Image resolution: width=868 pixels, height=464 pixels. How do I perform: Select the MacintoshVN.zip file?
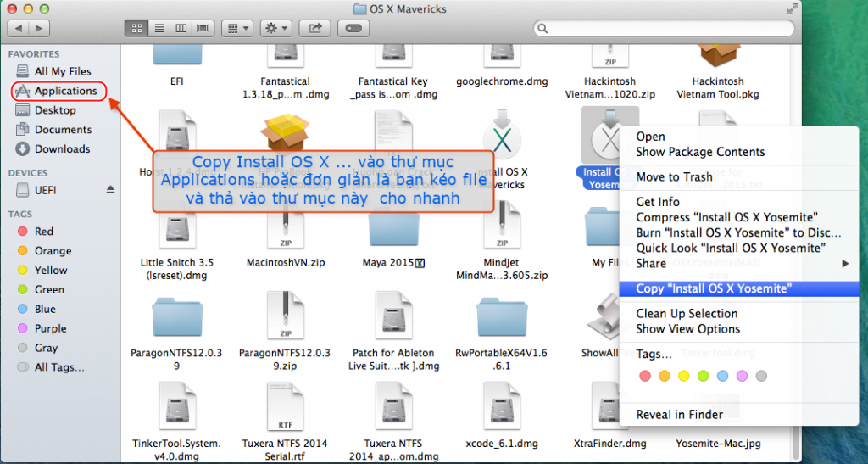tap(285, 225)
